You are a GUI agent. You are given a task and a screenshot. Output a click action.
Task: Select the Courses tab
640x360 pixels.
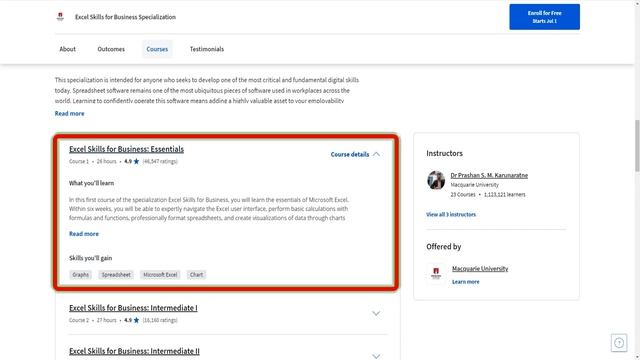[157, 49]
